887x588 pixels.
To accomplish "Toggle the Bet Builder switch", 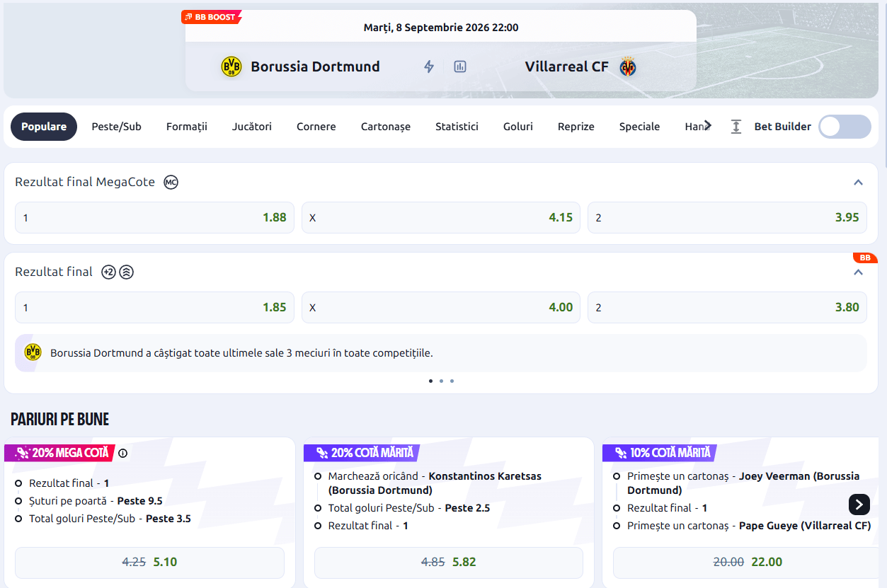I will point(845,127).
